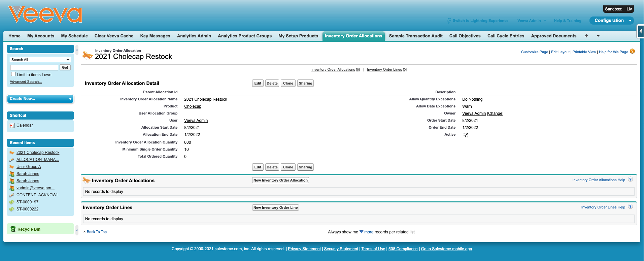
Task: Click the plus icon for all tabs
Action: pyautogui.click(x=586, y=36)
